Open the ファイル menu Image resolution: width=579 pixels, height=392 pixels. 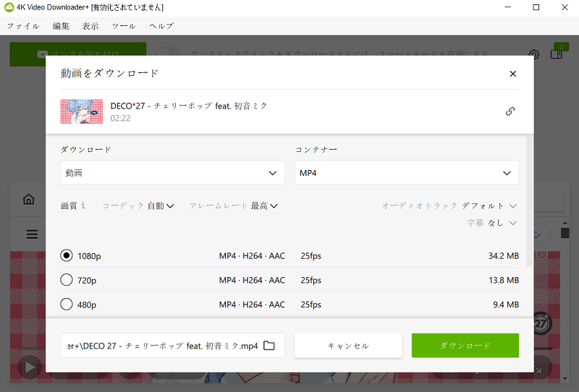pyautogui.click(x=23, y=26)
